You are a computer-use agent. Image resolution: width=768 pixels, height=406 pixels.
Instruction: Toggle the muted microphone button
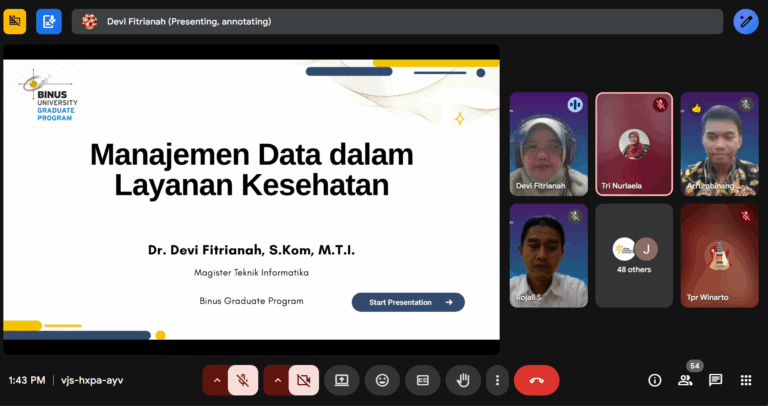click(x=242, y=380)
